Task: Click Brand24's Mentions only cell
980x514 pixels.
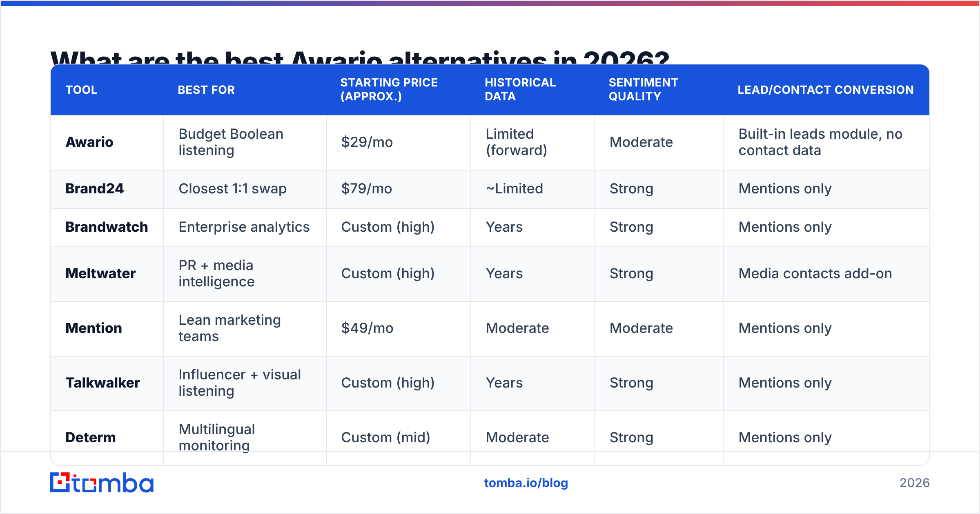Action: pyautogui.click(x=826, y=189)
